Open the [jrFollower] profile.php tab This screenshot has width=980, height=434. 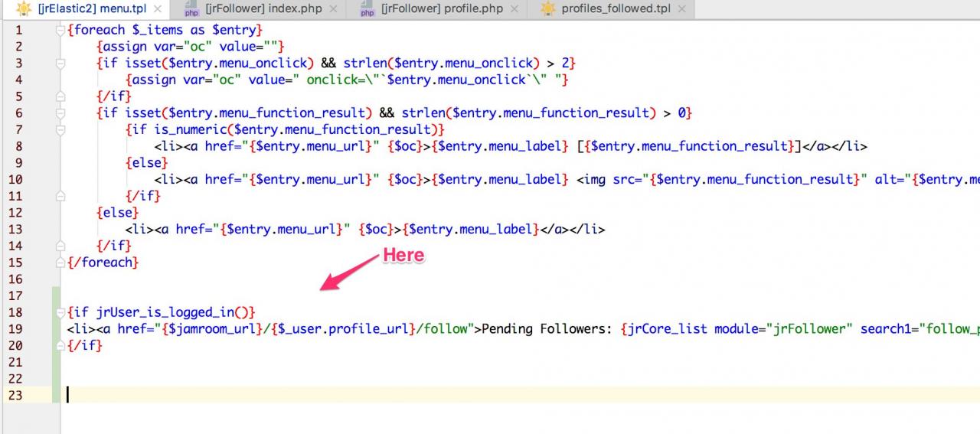click(x=442, y=9)
